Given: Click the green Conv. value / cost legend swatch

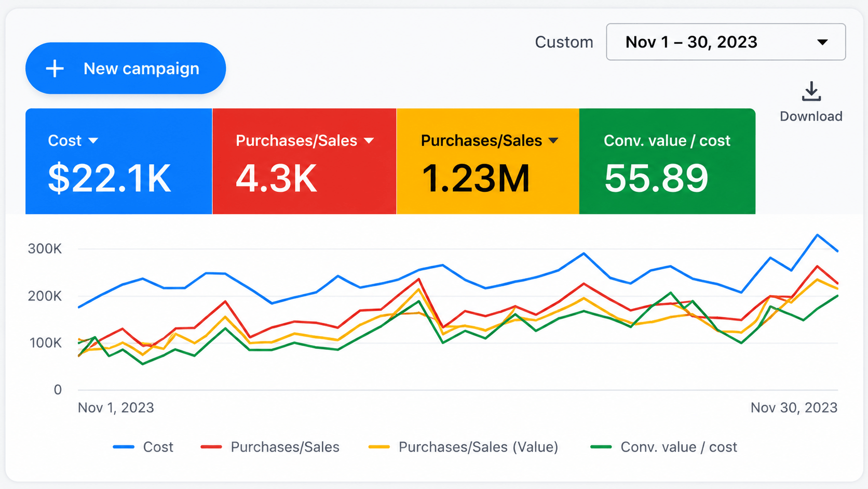Looking at the screenshot, I should [601, 447].
